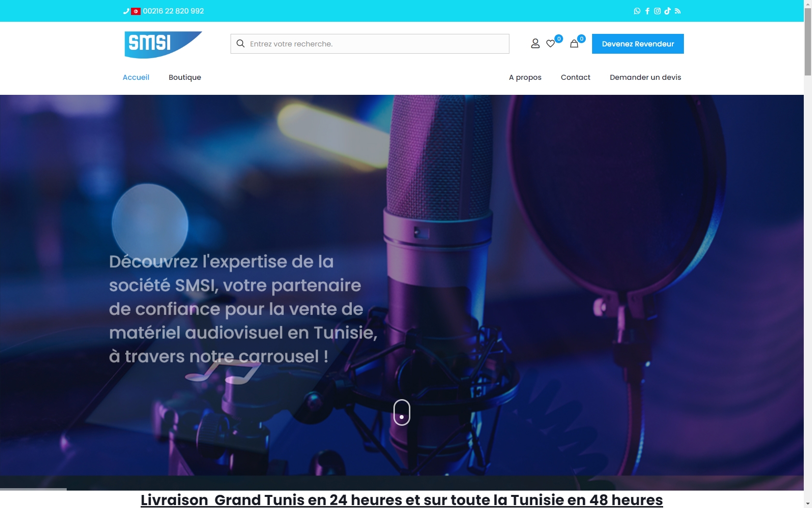Click the SMSI logo
This screenshot has height=508, width=812.
point(163,45)
